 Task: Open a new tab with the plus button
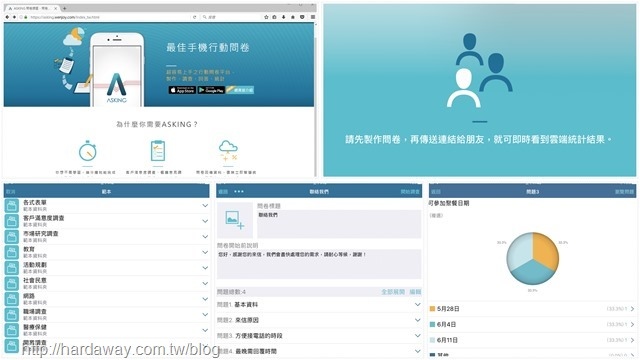[x=64, y=8]
